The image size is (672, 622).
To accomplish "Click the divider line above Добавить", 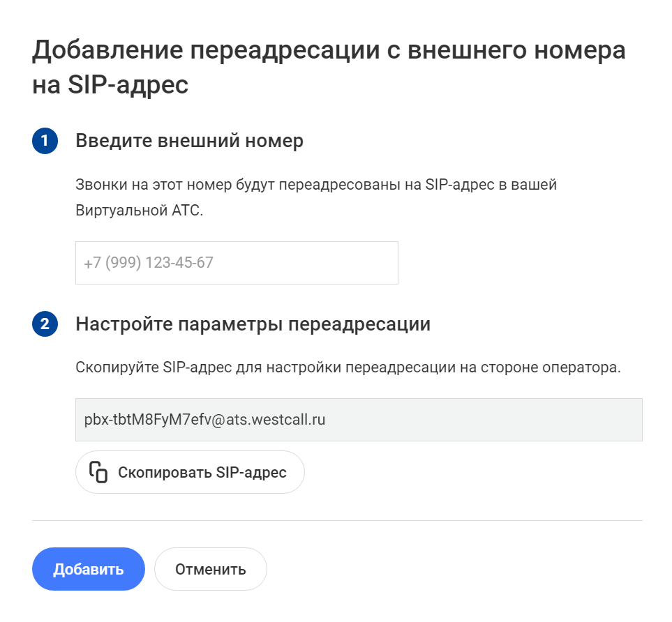I will tap(337, 520).
